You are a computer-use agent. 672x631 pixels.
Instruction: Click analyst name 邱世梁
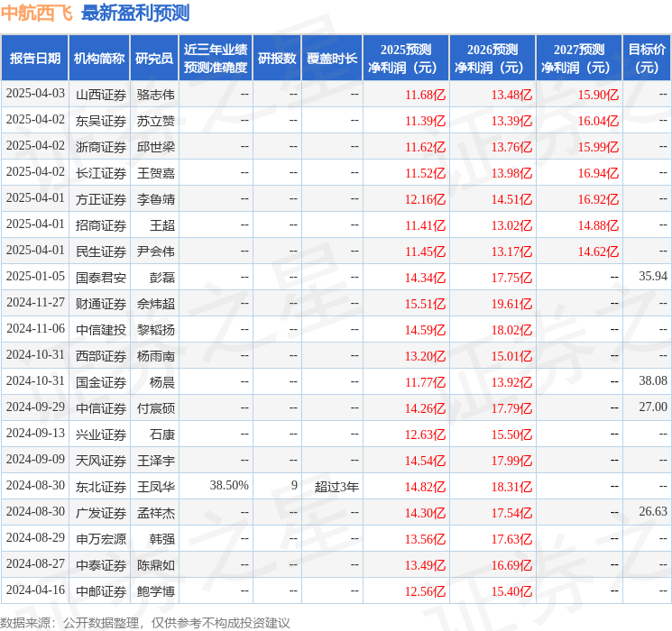point(155,147)
